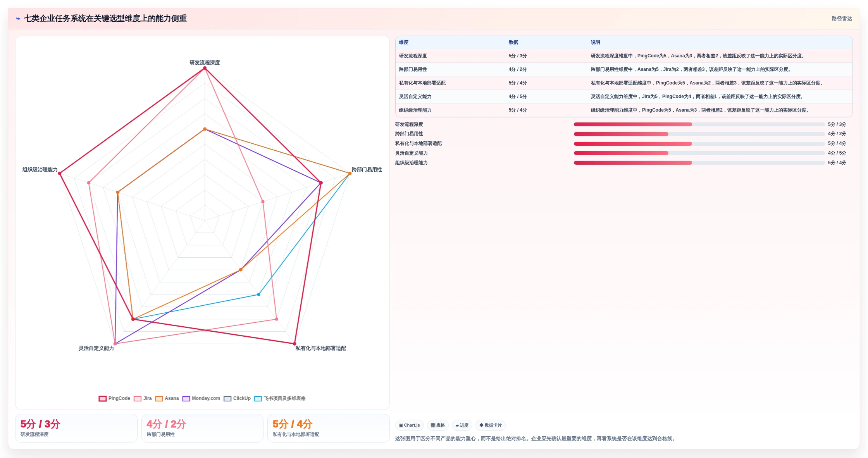
Task: Click the 组织级治理能力 progress bar
Action: click(x=699, y=163)
